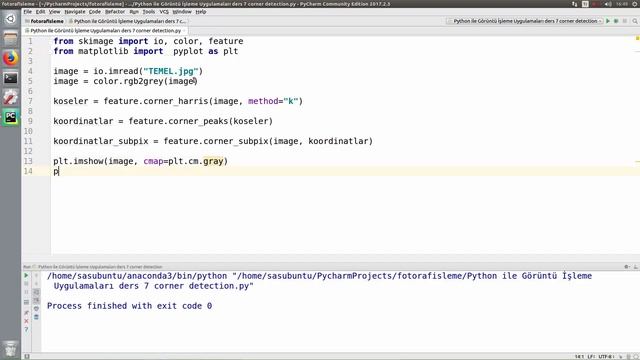The width and height of the screenshot is (640, 360).
Task: Open the Refactor menu
Action: pyautogui.click(x=115, y=12)
